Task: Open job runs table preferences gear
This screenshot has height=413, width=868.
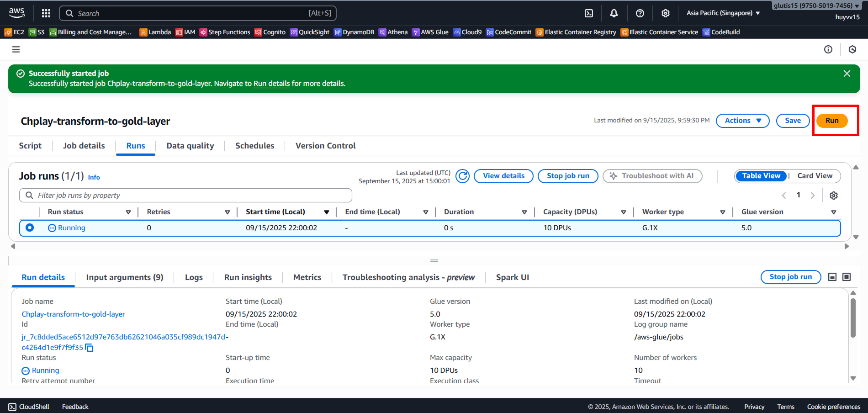Action: click(x=833, y=196)
